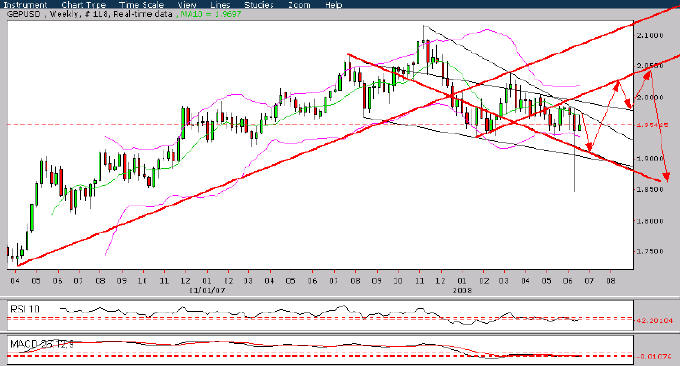Click the MACD indicator panel label
680x366 pixels.
[x=42, y=344]
